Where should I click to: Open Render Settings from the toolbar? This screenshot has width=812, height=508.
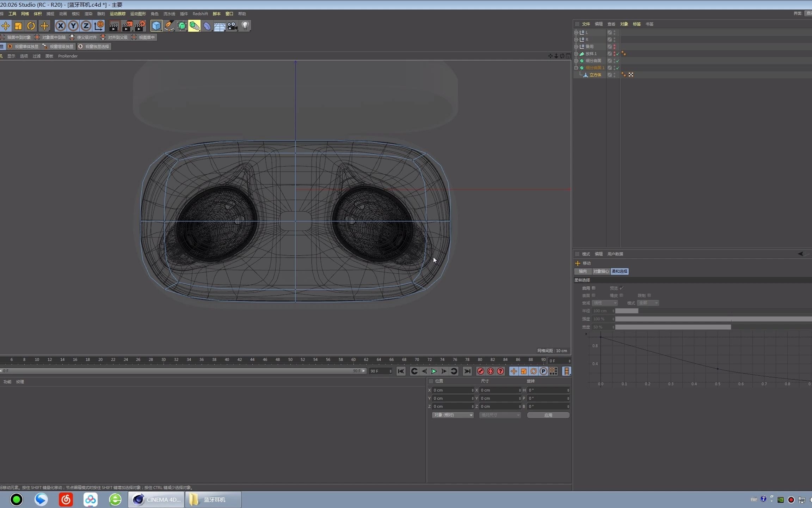point(140,26)
